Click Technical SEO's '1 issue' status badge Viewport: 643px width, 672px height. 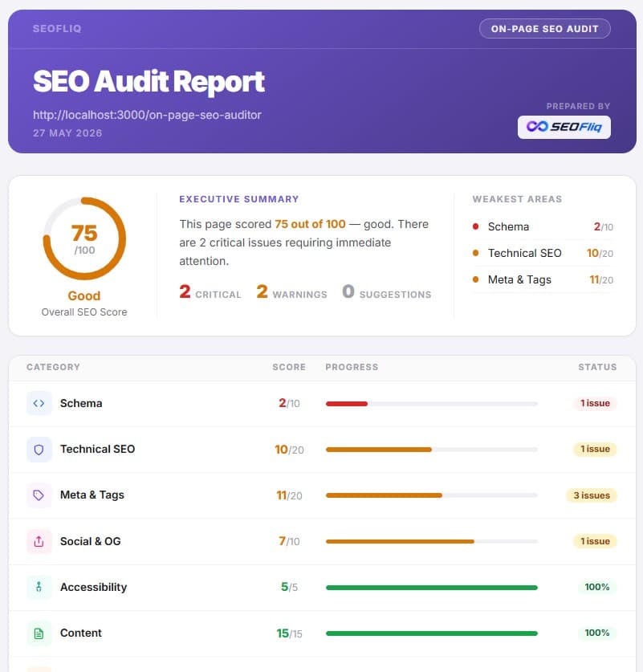click(x=595, y=449)
